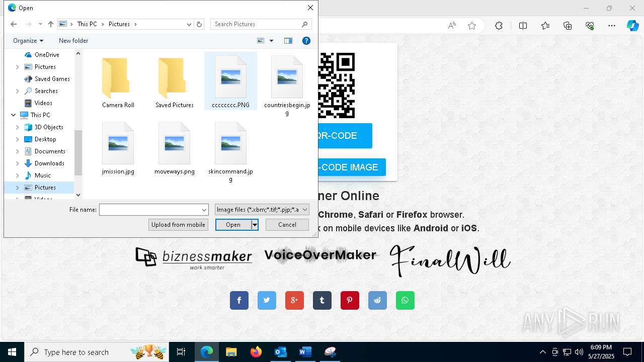Change view layout icon in dialog
Image resolution: width=644 pixels, height=362 pixels.
(261, 41)
